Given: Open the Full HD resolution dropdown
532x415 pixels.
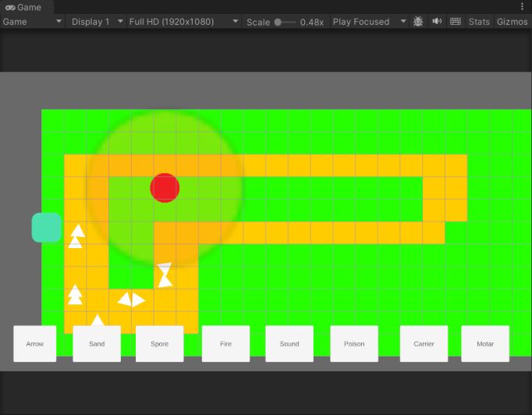Looking at the screenshot, I should (183, 22).
